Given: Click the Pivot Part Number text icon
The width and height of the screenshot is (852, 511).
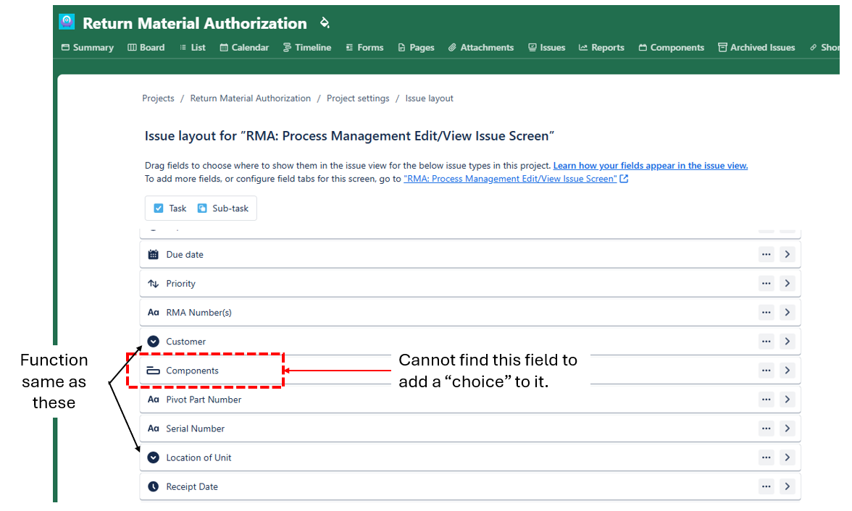Looking at the screenshot, I should (153, 400).
